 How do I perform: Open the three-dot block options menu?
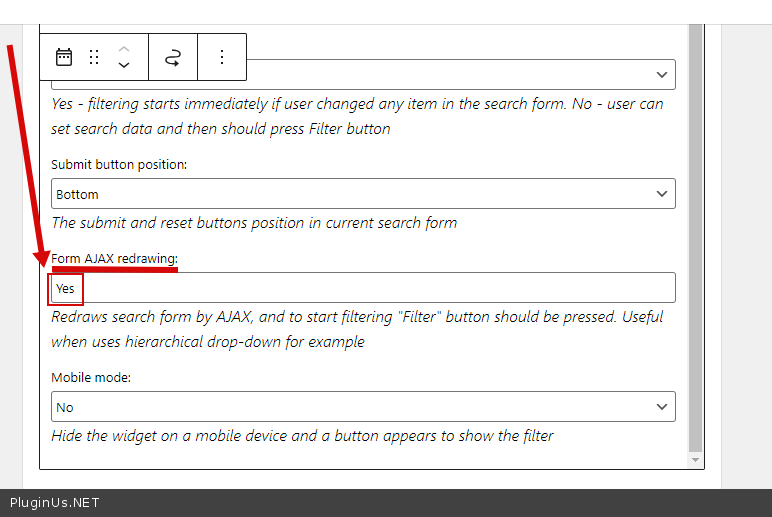coord(222,57)
